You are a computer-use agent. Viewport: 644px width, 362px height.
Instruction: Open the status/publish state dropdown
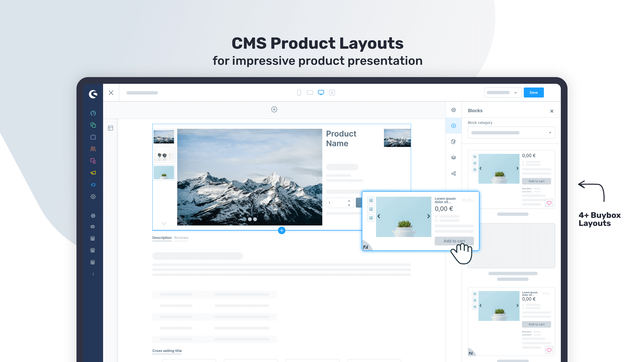pos(502,92)
